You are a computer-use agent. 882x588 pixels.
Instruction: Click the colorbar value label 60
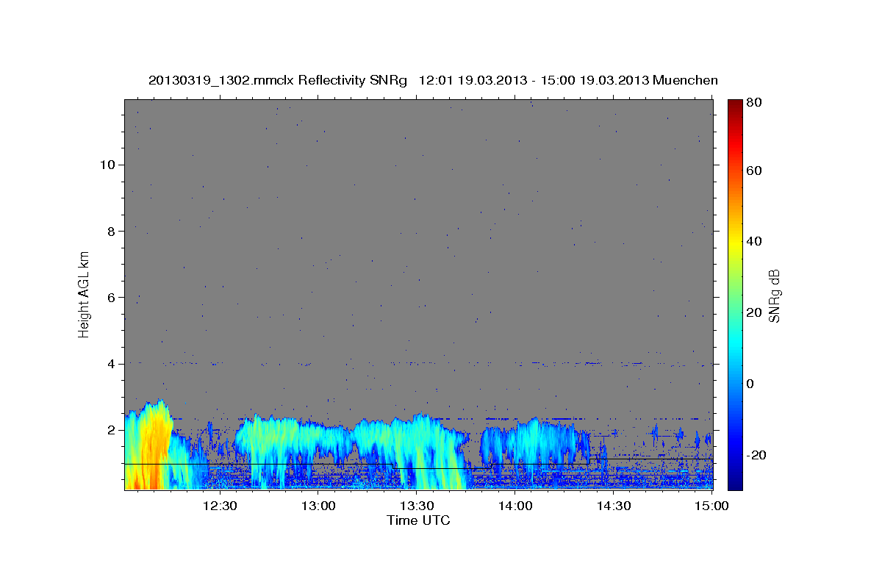[754, 171]
